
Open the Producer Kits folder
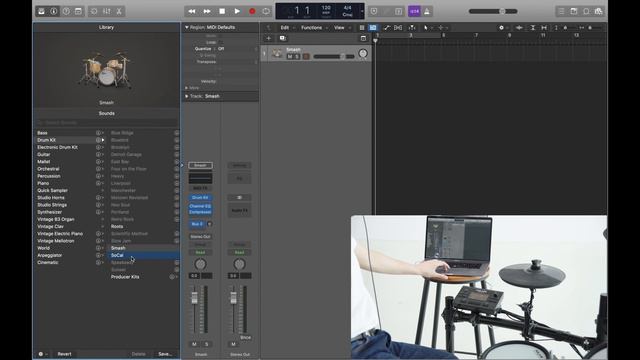[x=125, y=277]
